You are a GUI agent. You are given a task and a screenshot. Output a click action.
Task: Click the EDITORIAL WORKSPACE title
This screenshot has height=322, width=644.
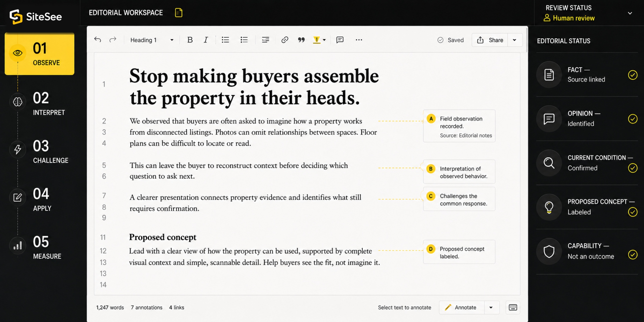pyautogui.click(x=126, y=13)
